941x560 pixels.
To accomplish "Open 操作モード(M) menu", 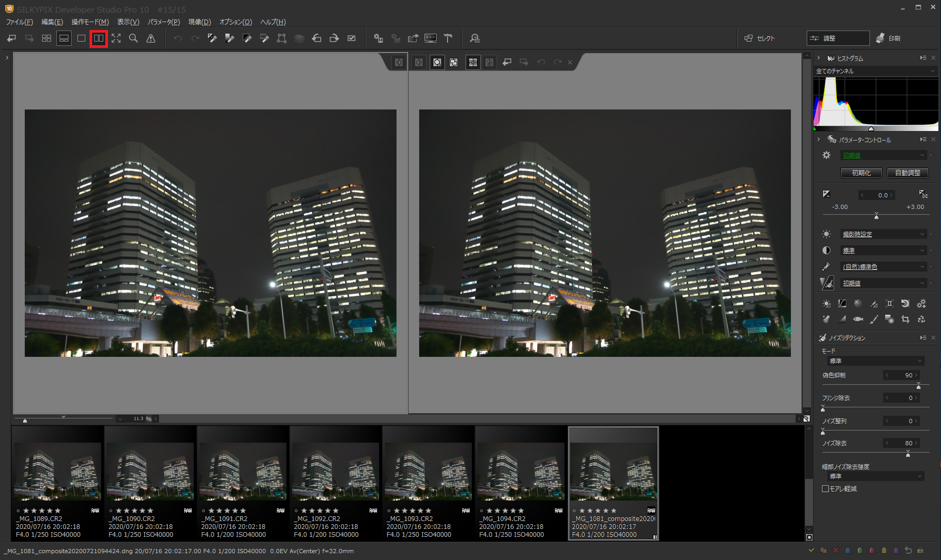I will tap(90, 22).
